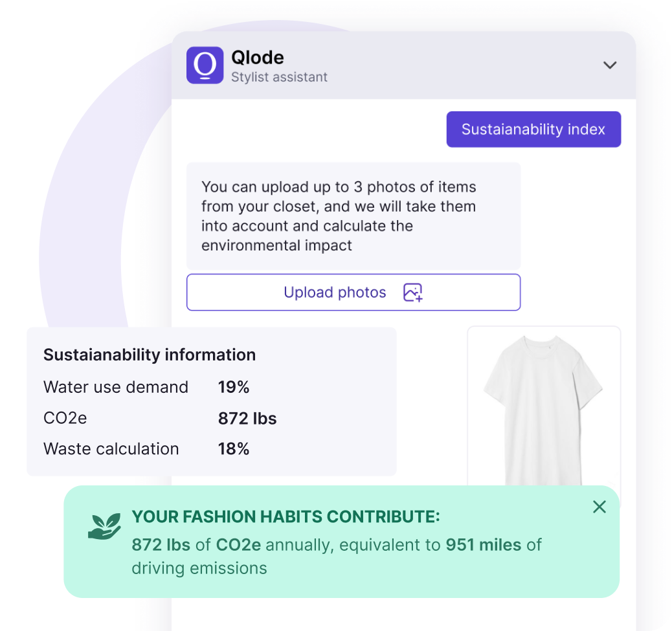This screenshot has height=631, width=672.
Task: Click the 951 miles text in banner
Action: [x=484, y=545]
